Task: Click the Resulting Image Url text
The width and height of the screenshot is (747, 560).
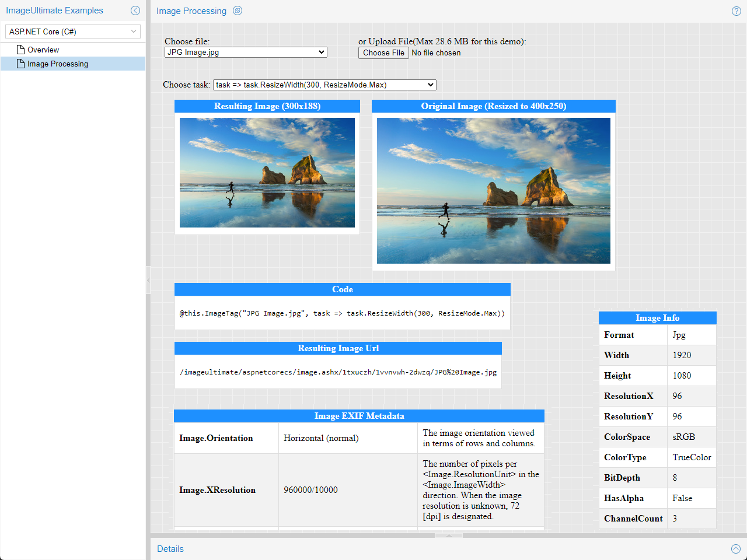Action: (x=338, y=372)
